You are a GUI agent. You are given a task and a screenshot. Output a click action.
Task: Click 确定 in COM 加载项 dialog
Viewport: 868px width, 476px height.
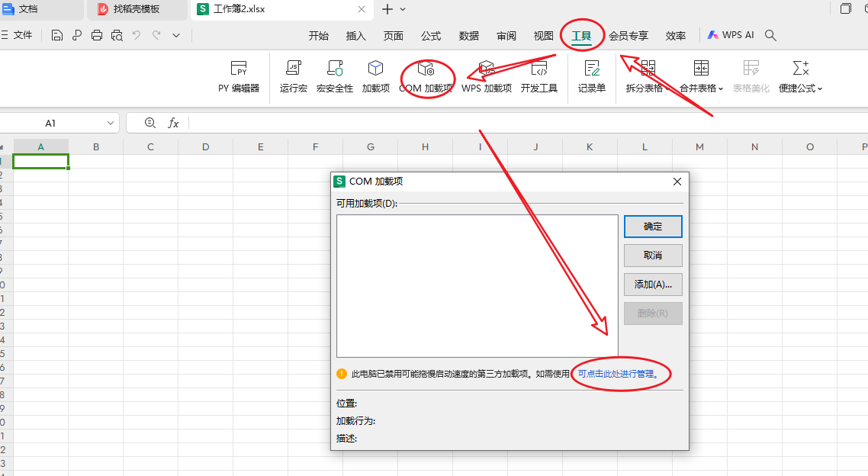[x=653, y=227]
